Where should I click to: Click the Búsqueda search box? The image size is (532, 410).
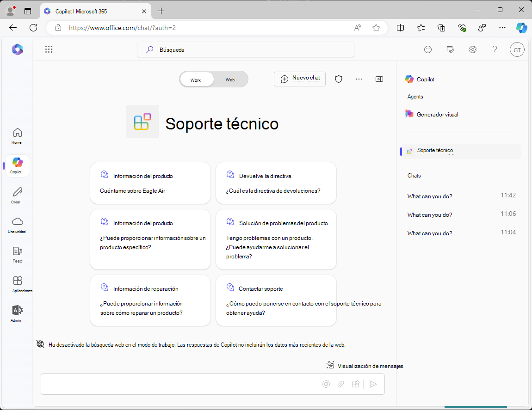tap(246, 49)
